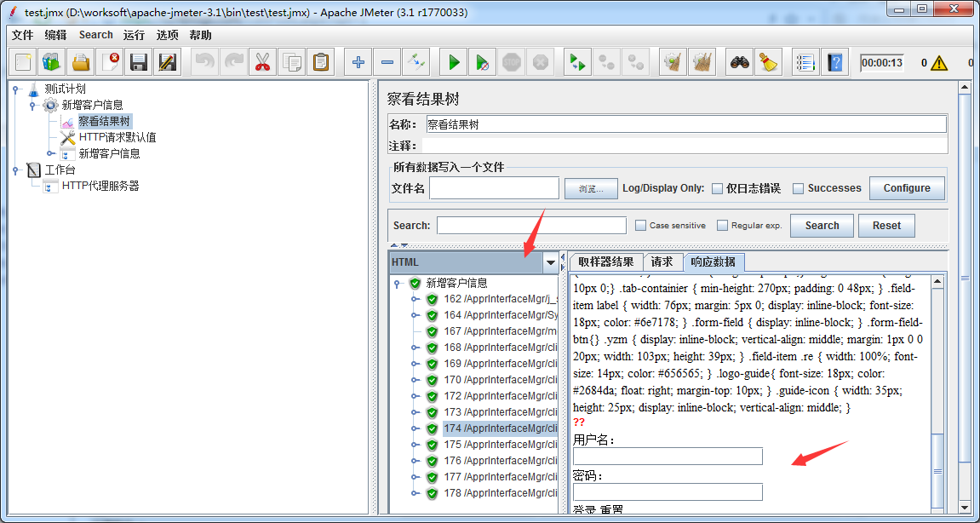This screenshot has height=523, width=980.
Task: Click the minus Collapse All toolbar icon
Action: coord(387,62)
